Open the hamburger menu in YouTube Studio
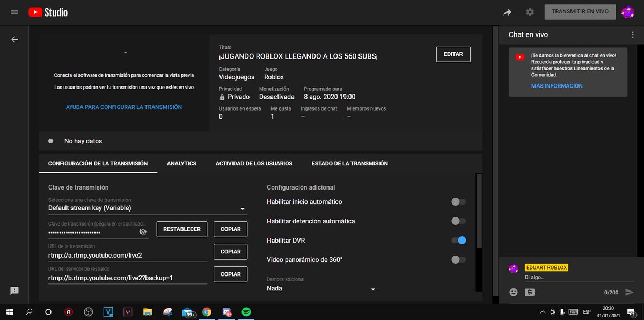The width and height of the screenshot is (644, 320). click(14, 12)
